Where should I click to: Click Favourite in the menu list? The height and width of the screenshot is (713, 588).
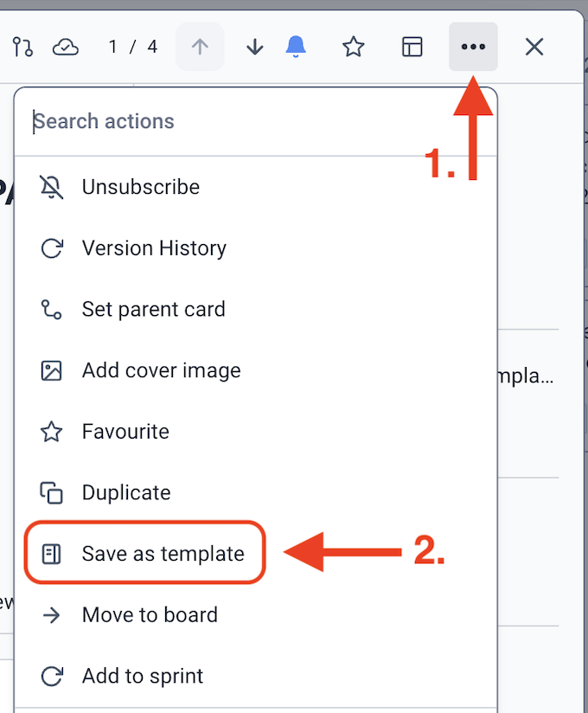click(125, 431)
